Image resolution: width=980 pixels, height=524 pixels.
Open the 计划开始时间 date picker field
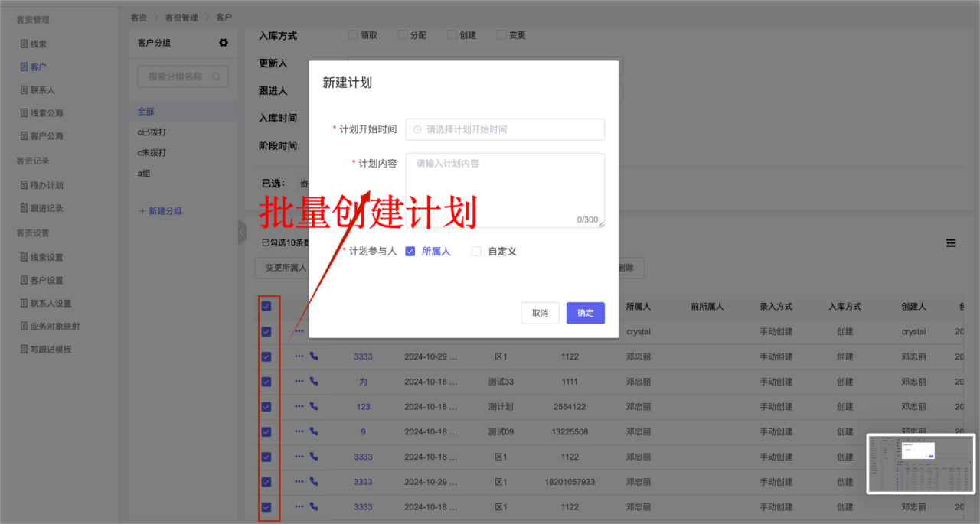coord(505,129)
